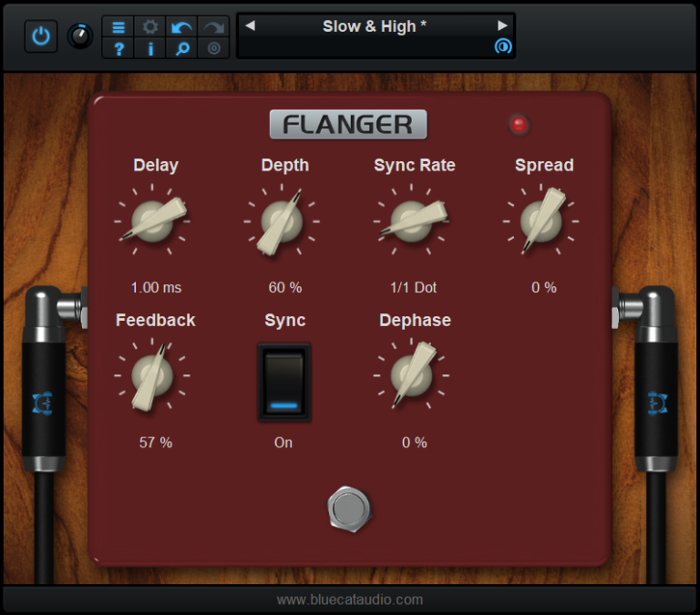700x615 pixels.
Task: Click the magnifier zoom icon
Action: (181, 48)
